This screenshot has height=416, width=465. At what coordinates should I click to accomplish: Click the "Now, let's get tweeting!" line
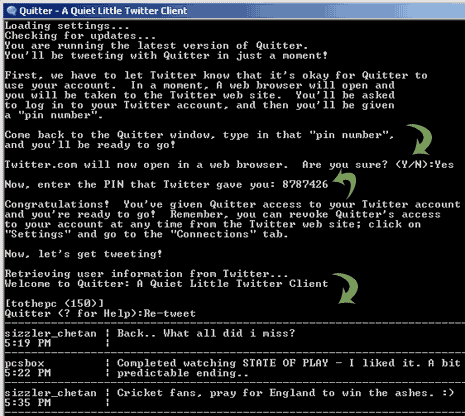coord(83,254)
